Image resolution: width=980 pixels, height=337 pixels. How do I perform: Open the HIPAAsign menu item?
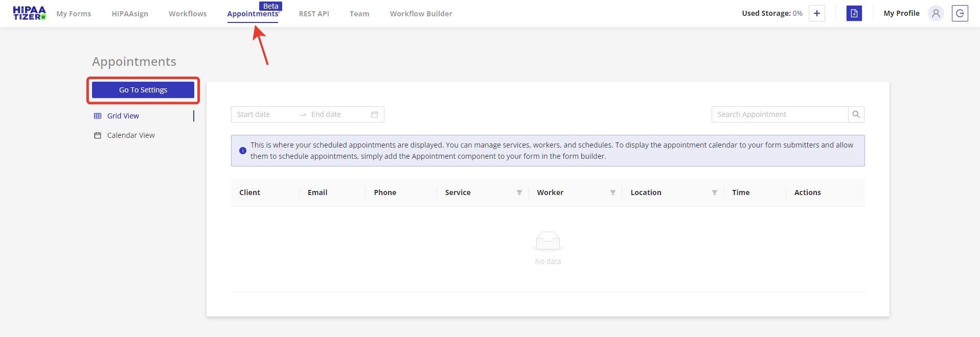[x=130, y=14]
